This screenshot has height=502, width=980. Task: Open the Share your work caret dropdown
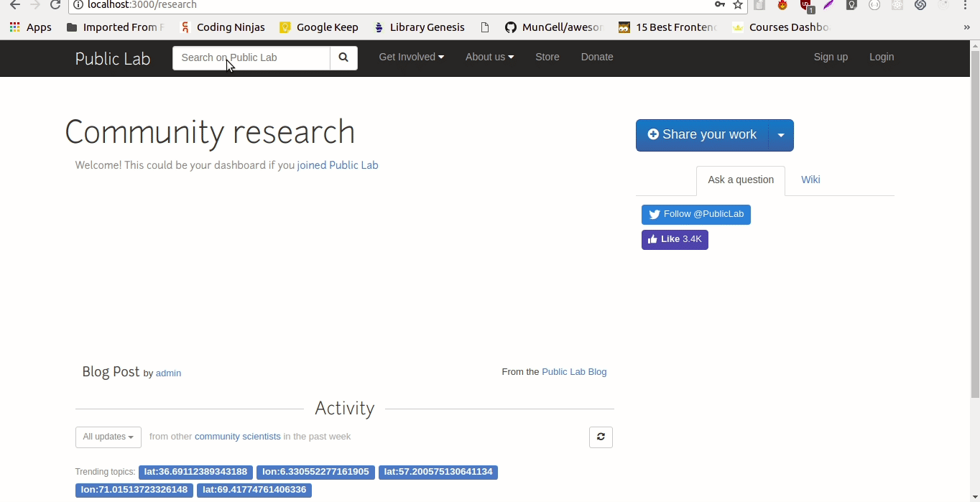(x=781, y=135)
